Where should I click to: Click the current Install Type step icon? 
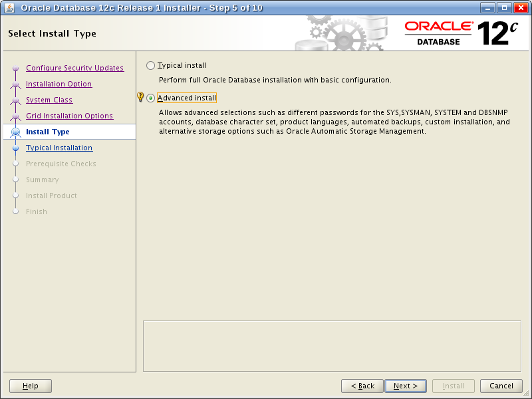coord(16,132)
